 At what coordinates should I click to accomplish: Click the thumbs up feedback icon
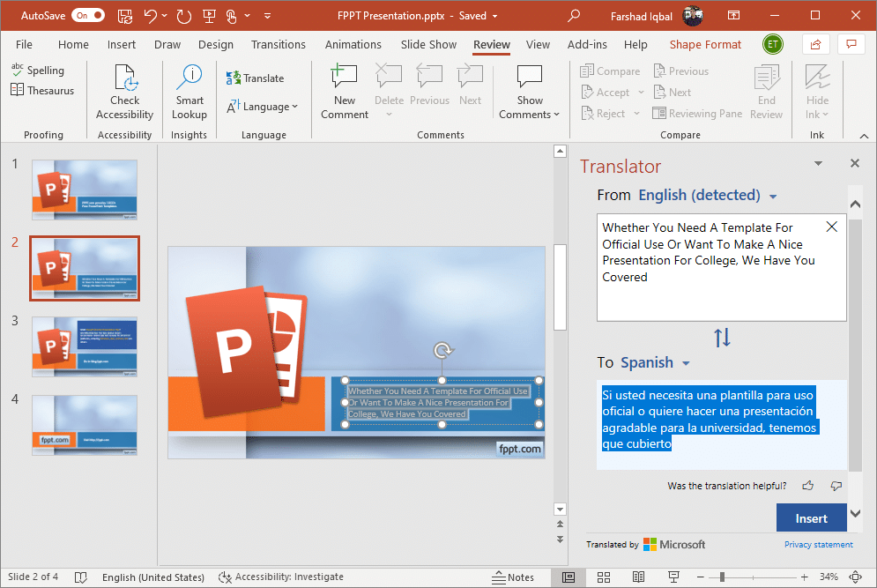(807, 486)
